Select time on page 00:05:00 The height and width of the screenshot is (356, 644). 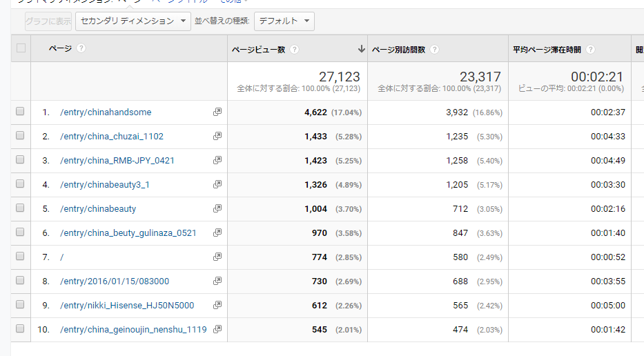point(608,306)
